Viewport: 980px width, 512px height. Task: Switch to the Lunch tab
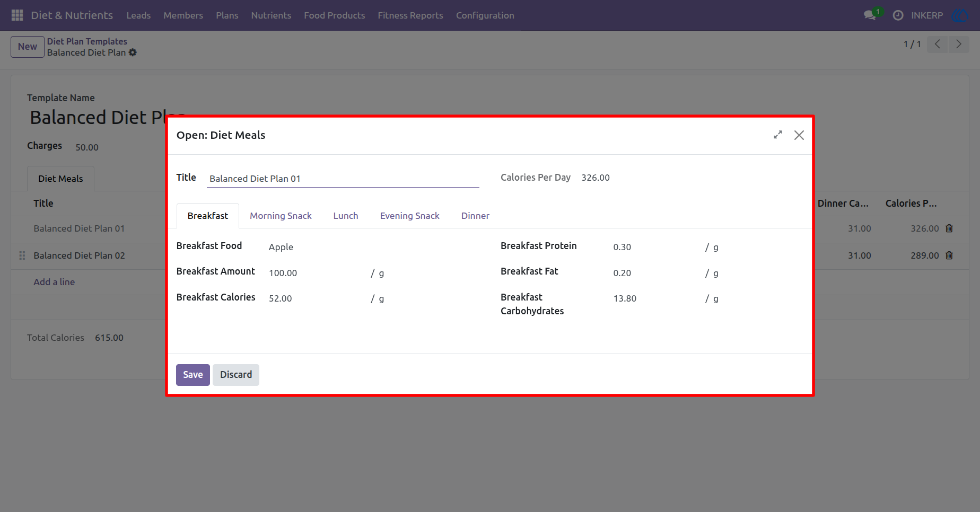(x=346, y=216)
